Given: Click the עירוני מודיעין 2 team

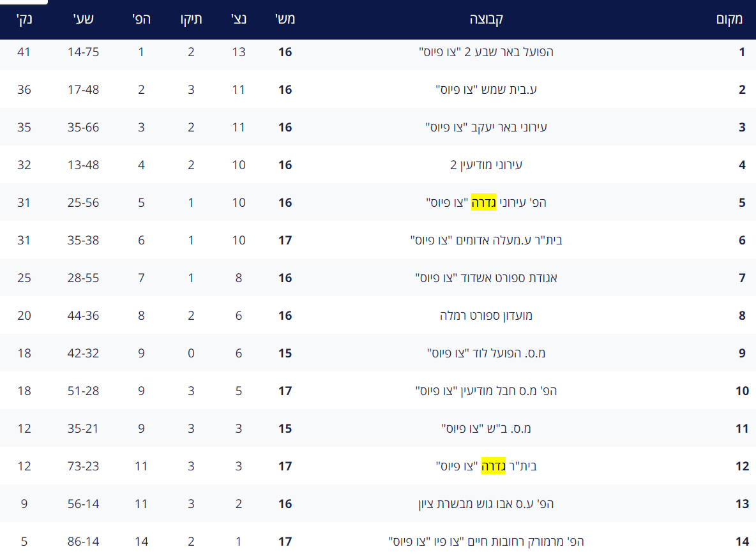Looking at the screenshot, I should click(486, 165).
